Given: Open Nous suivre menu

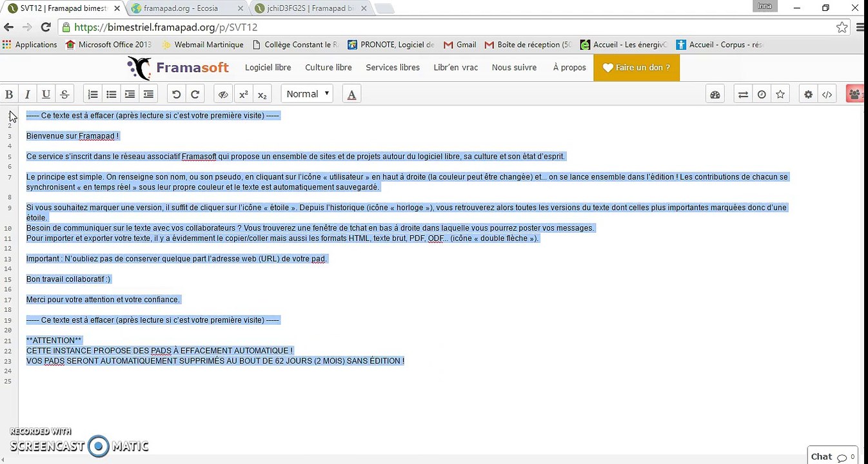Looking at the screenshot, I should point(514,67).
